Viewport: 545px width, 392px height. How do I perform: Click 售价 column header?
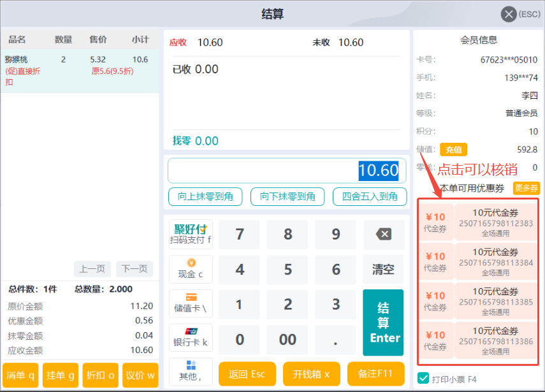click(98, 40)
